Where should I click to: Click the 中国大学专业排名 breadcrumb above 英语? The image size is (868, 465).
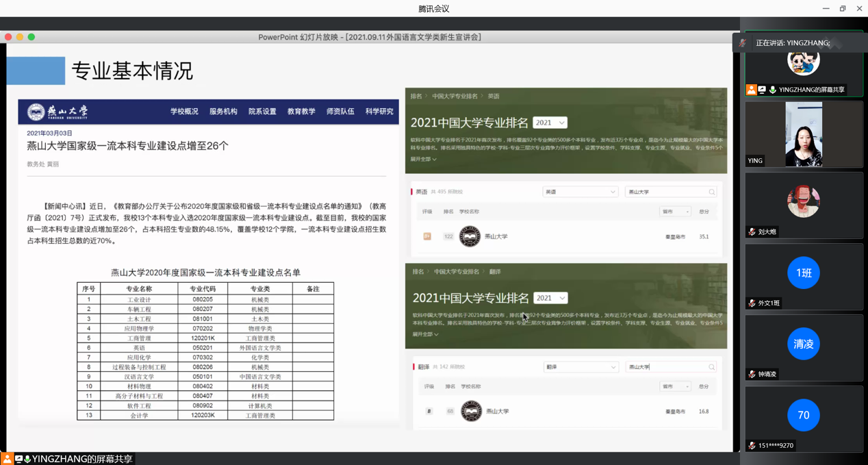coord(455,97)
